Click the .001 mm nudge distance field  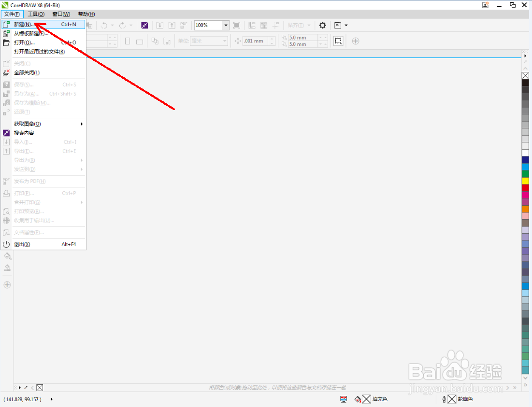pos(256,41)
